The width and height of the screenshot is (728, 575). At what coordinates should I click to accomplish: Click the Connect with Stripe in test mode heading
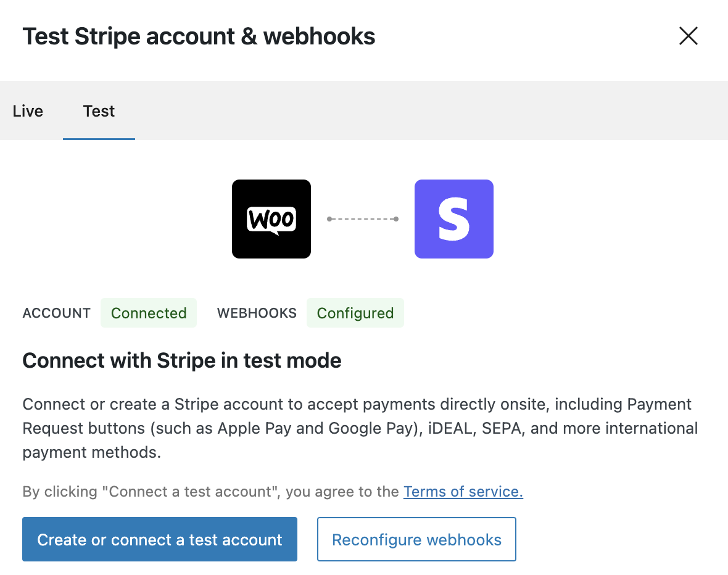[x=182, y=360]
